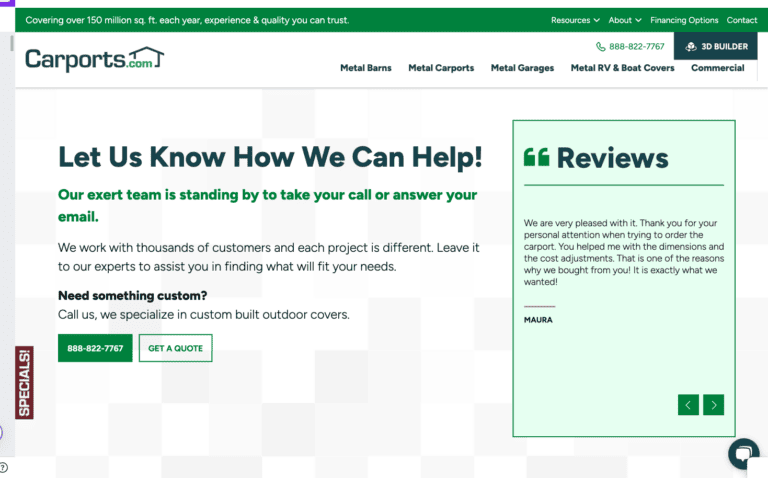Click the 'Need something custom?' text
The image size is (768, 478).
pos(133,296)
